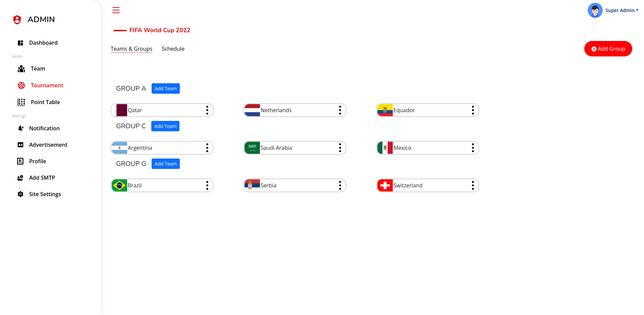Click the Brazil team card

coord(162,185)
